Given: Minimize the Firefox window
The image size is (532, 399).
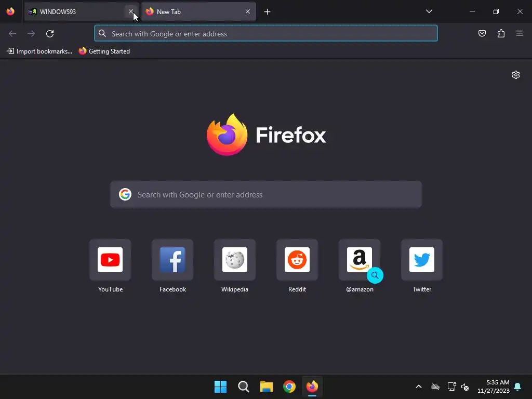Looking at the screenshot, I should [x=472, y=11].
